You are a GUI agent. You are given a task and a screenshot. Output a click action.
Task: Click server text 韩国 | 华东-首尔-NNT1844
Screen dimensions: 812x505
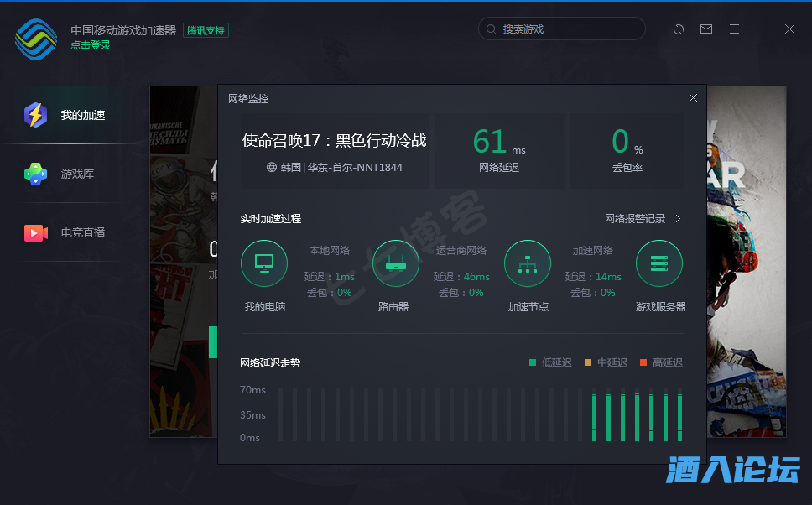[341, 167]
